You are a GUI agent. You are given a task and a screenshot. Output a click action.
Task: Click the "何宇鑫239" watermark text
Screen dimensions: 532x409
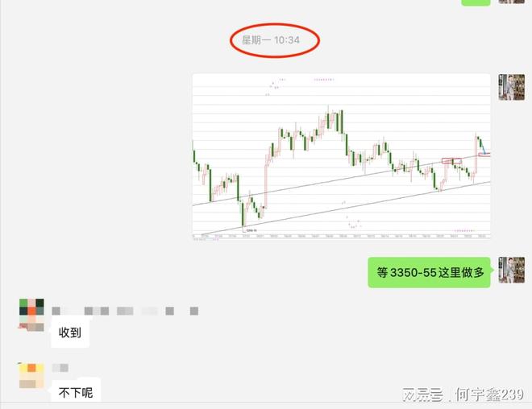point(489,395)
